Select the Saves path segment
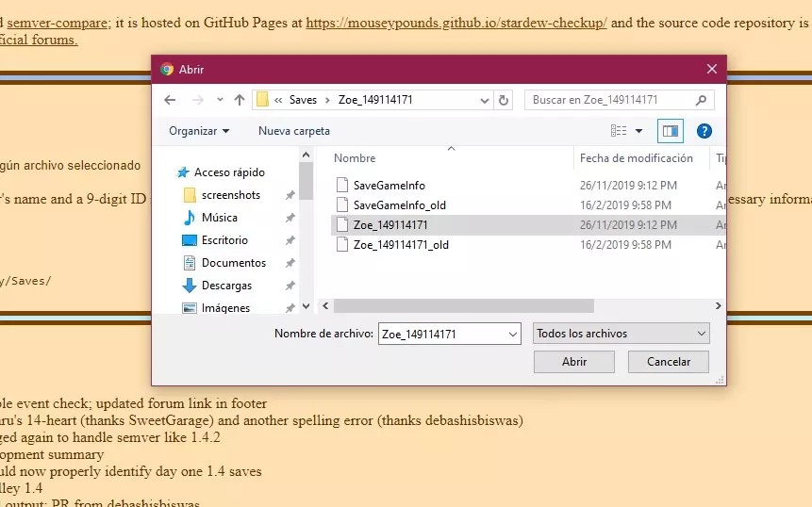 point(303,100)
